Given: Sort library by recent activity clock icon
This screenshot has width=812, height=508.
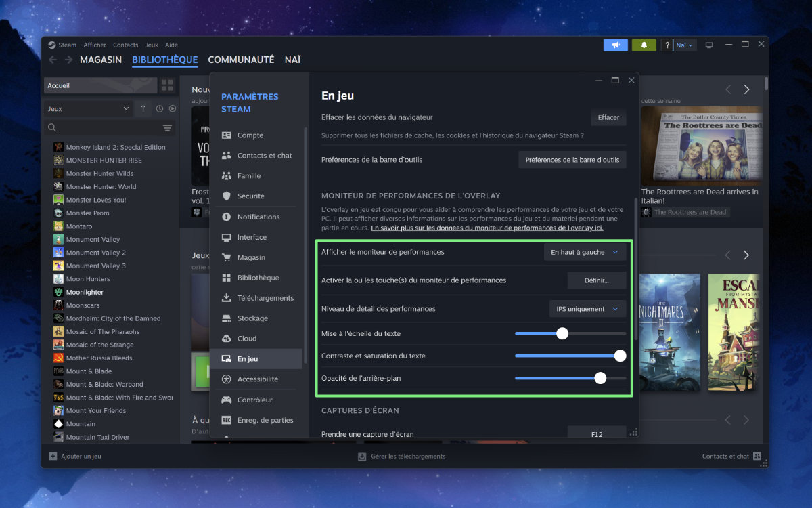Looking at the screenshot, I should (160, 108).
